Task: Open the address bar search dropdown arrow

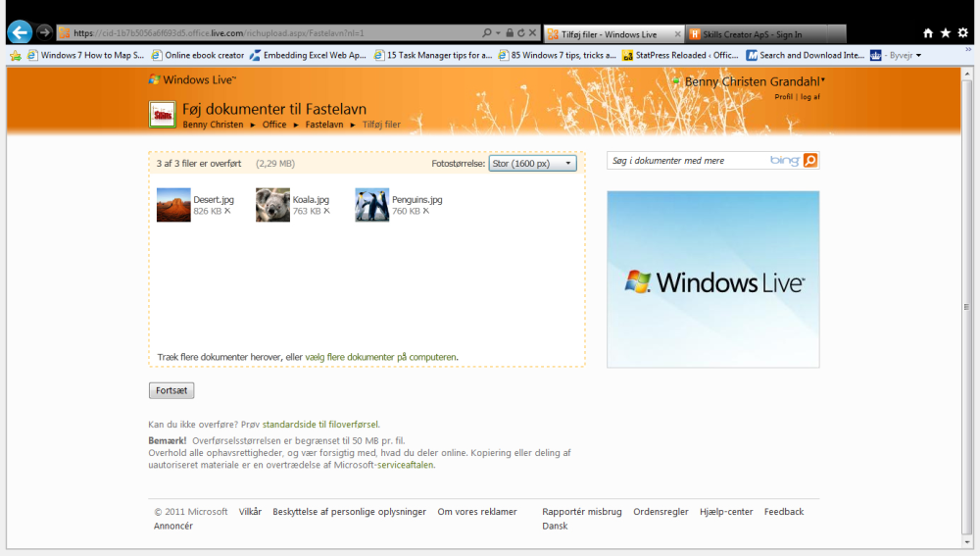Action: 498,33
